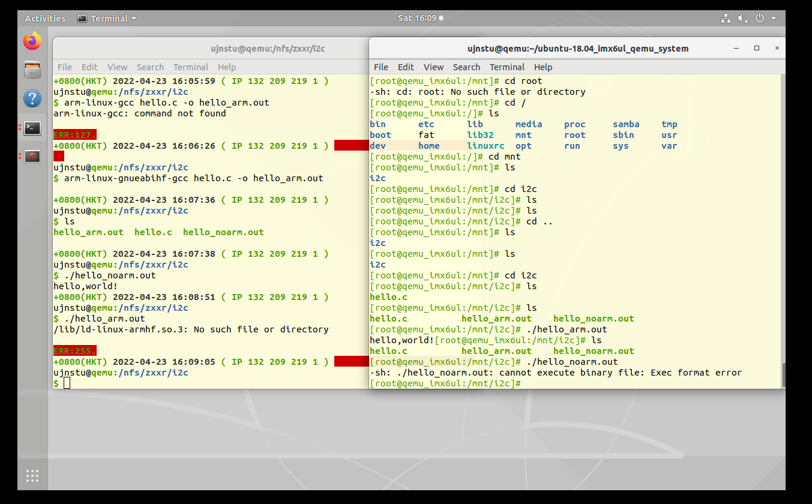Close the qemu_system terminal window
Viewport: 812px width, 504px height.
pos(777,48)
